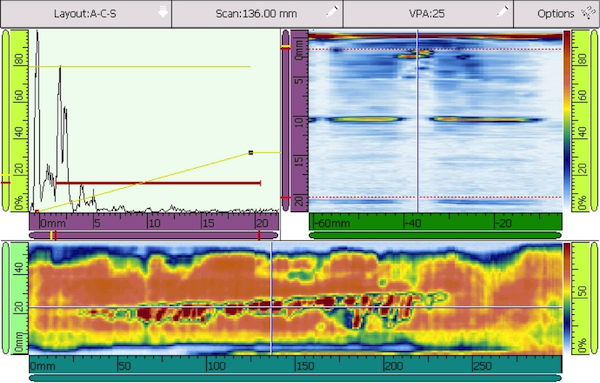
Task: Select the black TCG point on yellow curve
Action: [251, 153]
